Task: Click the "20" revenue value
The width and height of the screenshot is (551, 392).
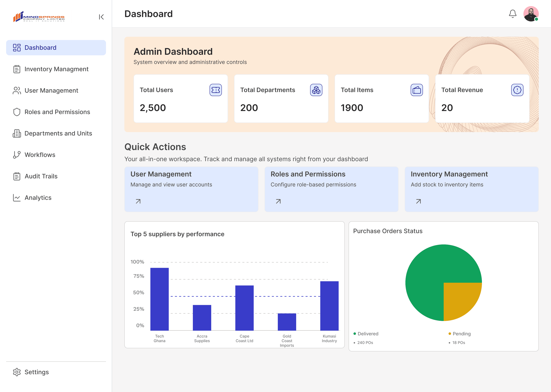Action: click(447, 108)
